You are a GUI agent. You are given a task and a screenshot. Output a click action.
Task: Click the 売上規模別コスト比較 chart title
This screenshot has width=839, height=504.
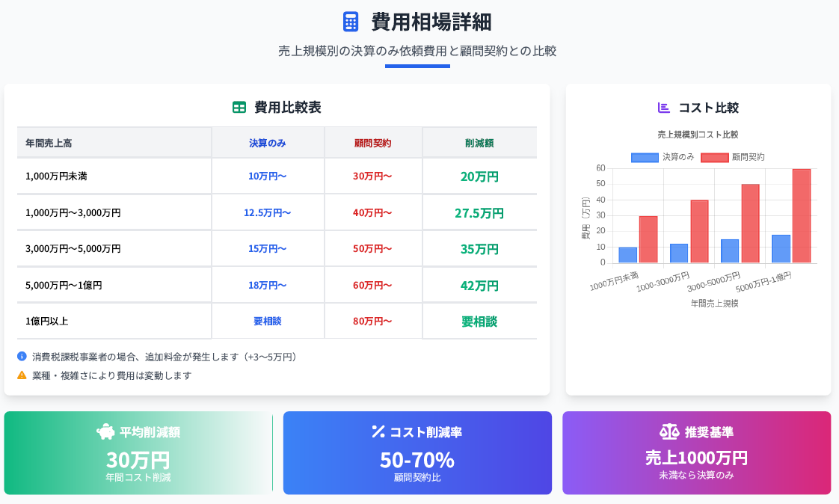point(698,135)
